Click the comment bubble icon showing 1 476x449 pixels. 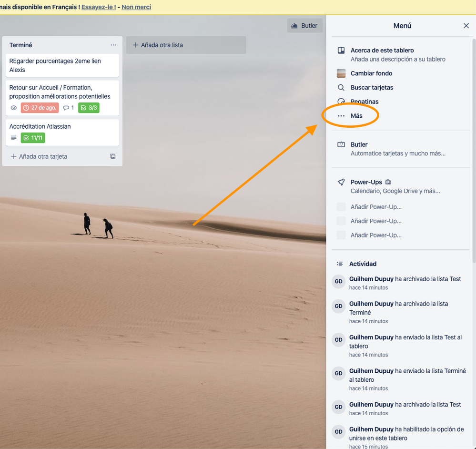pos(66,108)
